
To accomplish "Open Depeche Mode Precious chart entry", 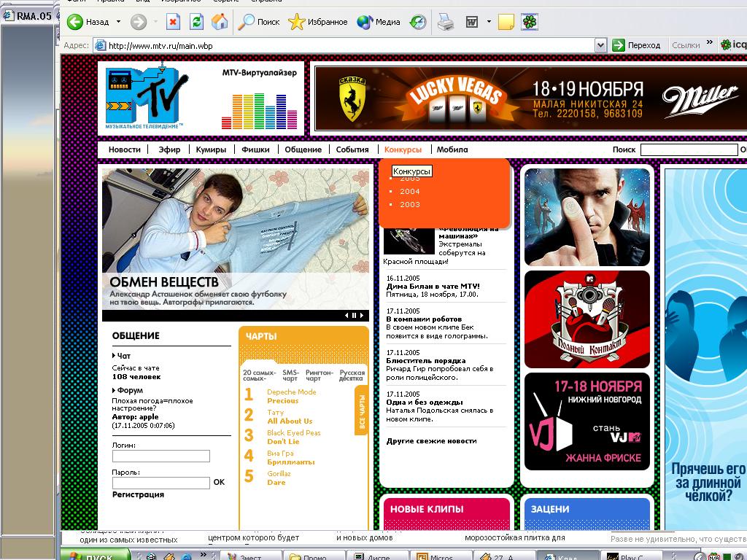I will [291, 396].
